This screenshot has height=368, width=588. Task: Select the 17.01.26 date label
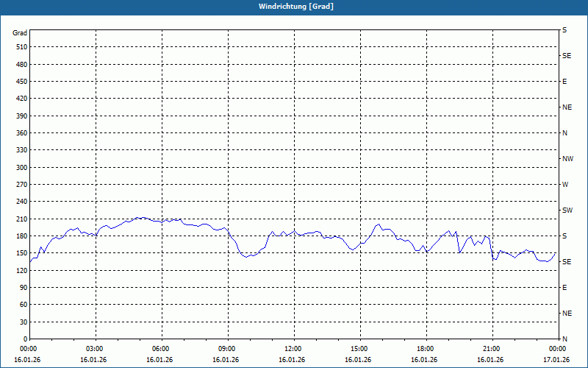[x=556, y=360]
